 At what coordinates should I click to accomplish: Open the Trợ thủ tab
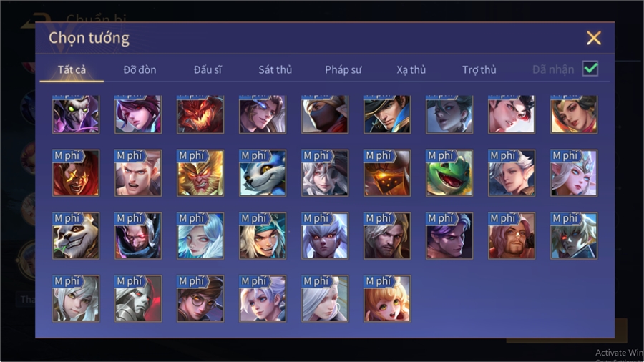point(479,70)
